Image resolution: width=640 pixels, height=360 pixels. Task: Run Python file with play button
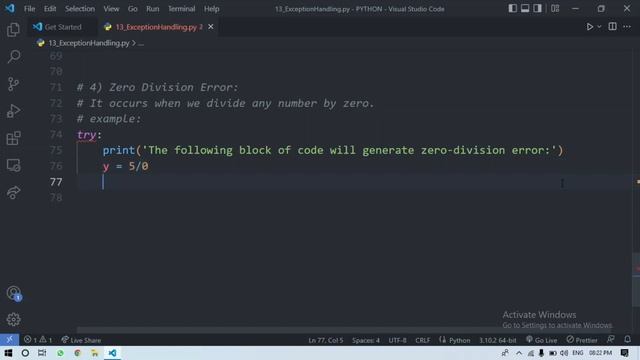[589, 27]
